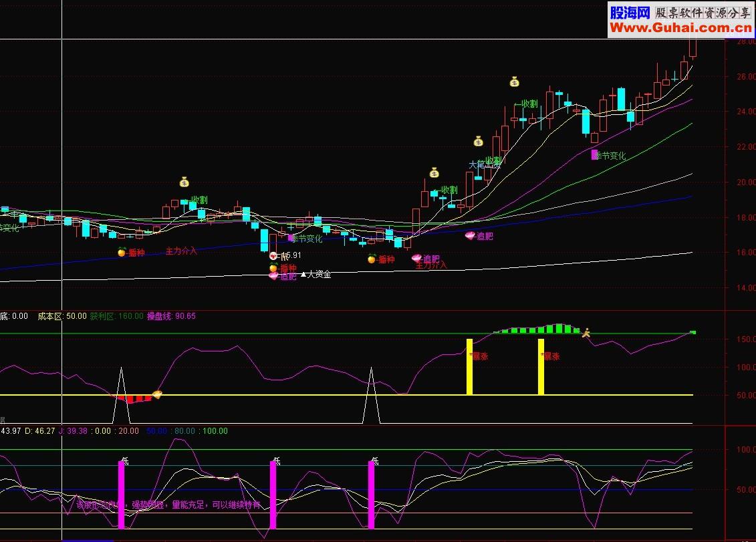756x542 pixels.
Task: Click the left 主力介入 label
Action: [181, 251]
